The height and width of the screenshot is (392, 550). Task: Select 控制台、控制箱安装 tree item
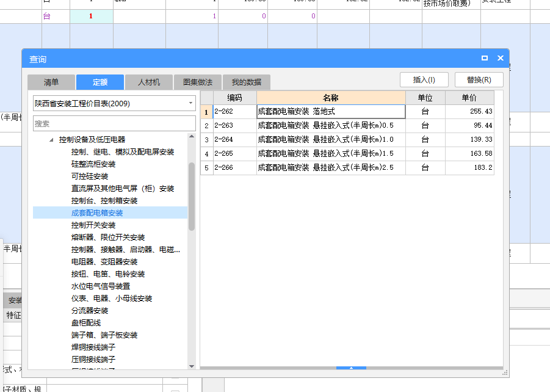[104, 201]
